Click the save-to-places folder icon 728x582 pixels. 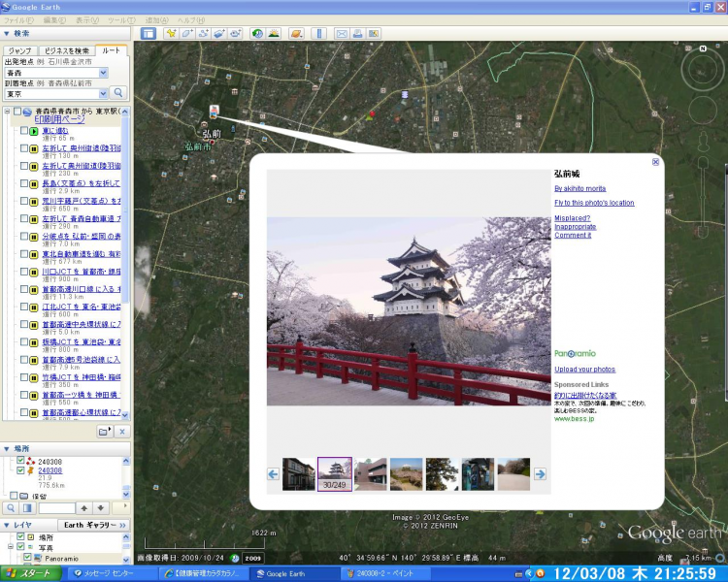point(106,432)
